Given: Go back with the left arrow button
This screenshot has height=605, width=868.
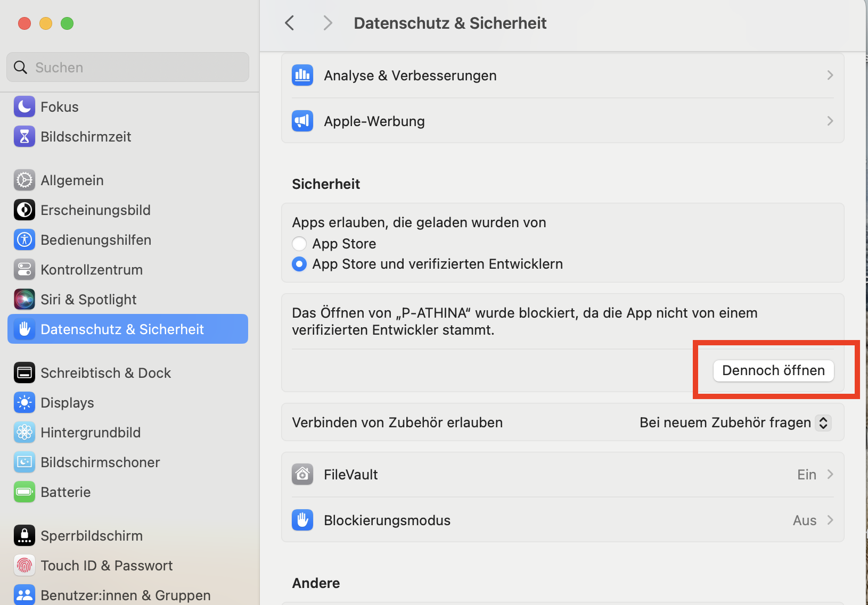Looking at the screenshot, I should [290, 23].
